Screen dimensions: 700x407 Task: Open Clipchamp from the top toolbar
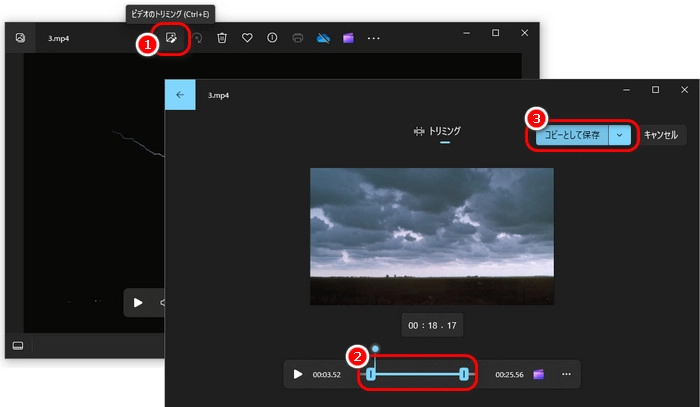coord(347,38)
